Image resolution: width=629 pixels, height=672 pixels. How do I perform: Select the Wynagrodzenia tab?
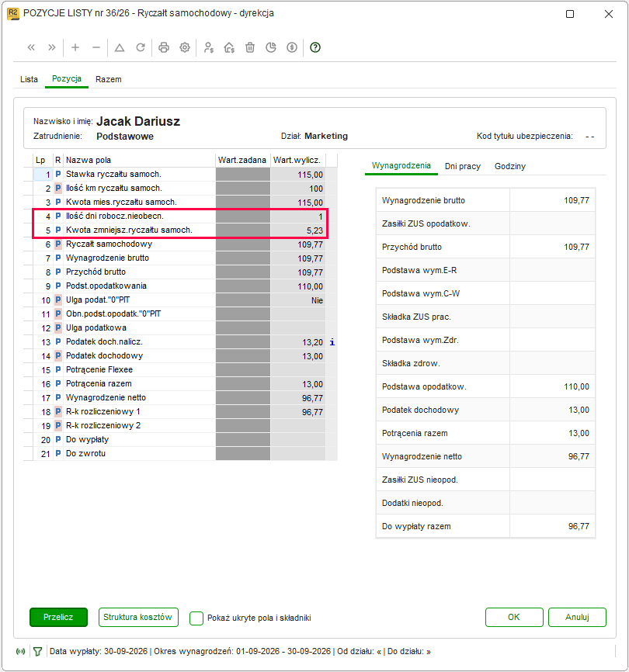click(x=401, y=166)
